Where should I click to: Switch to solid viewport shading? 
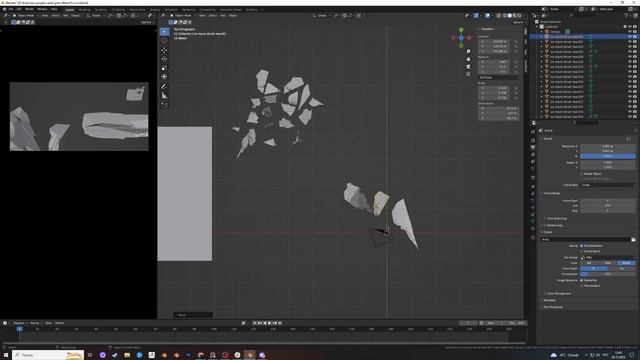pos(510,16)
